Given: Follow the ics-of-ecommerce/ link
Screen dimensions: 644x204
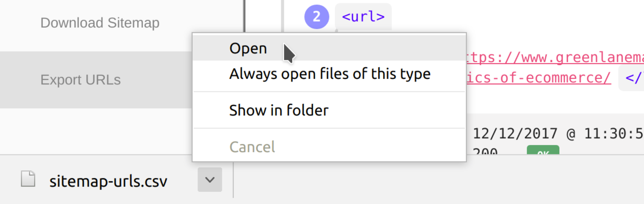Looking at the screenshot, I should pos(538,78).
